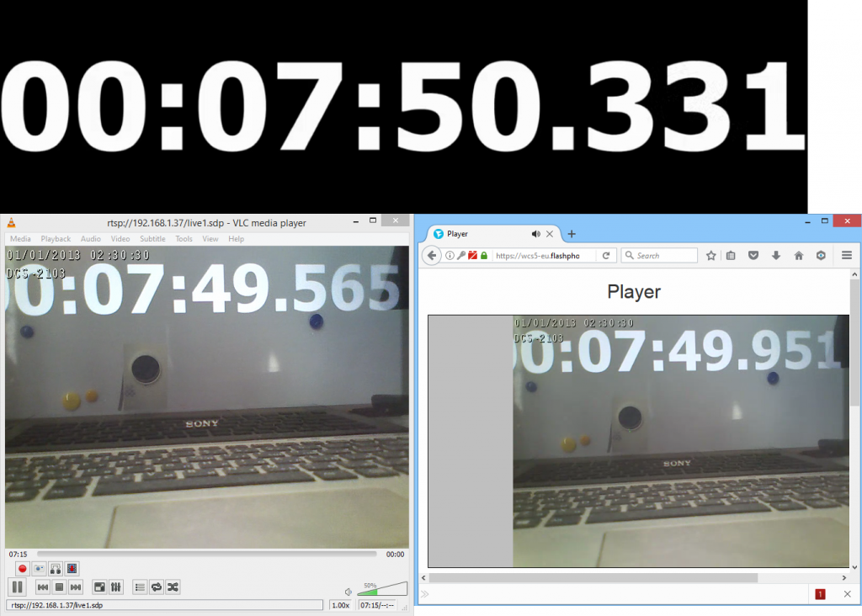Image resolution: width=862 pixels, height=616 pixels.
Task: Bookmark the page with the star icon
Action: [710, 255]
